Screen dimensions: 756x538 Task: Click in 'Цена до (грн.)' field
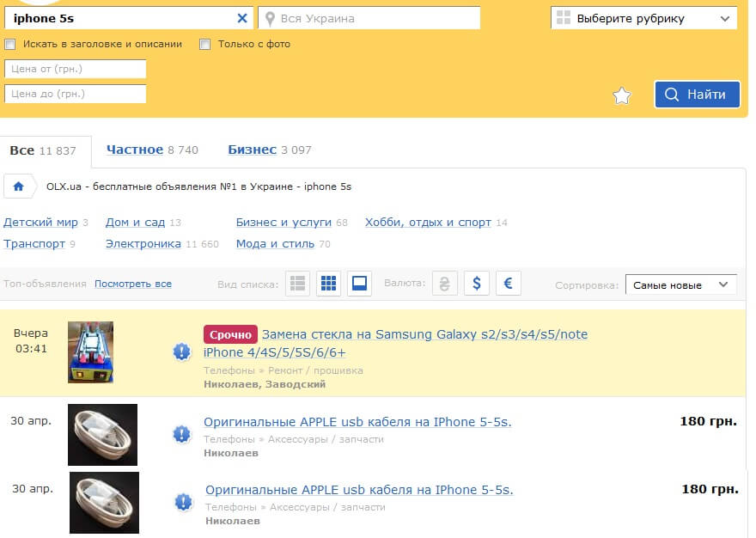click(76, 94)
